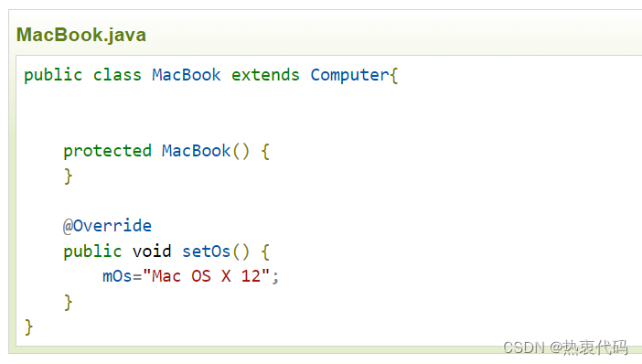The width and height of the screenshot is (642, 364).
Task: Click the CSDN watermark text
Action: (x=565, y=348)
